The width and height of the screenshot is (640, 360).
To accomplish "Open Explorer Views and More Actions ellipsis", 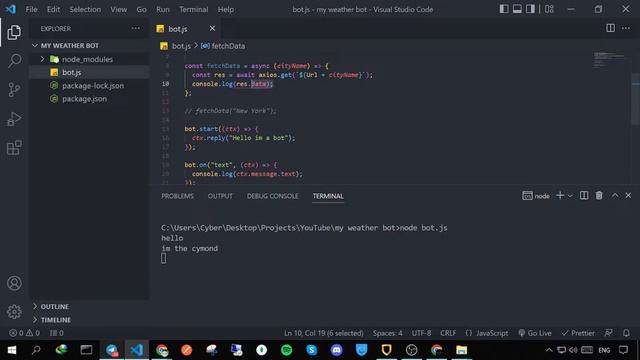I will 136,28.
